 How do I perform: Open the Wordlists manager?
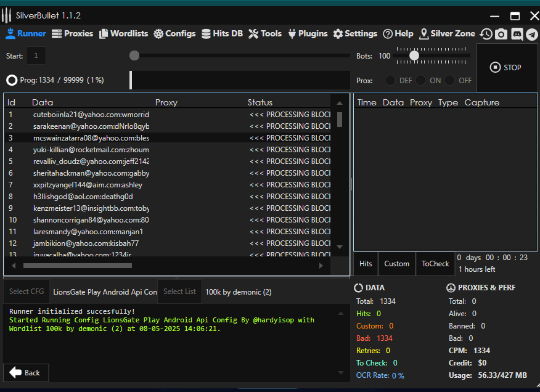[x=124, y=34]
